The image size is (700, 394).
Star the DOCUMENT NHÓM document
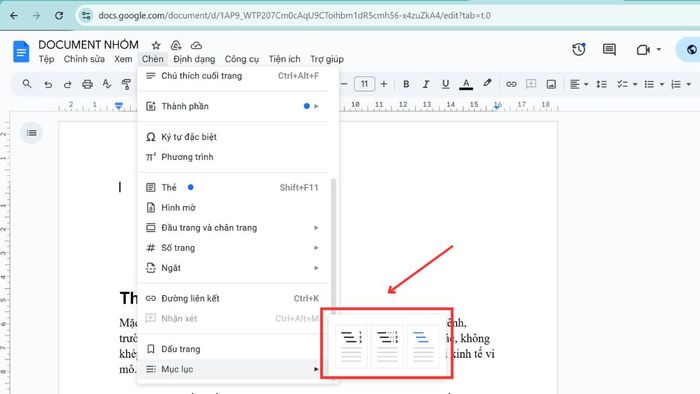156,46
